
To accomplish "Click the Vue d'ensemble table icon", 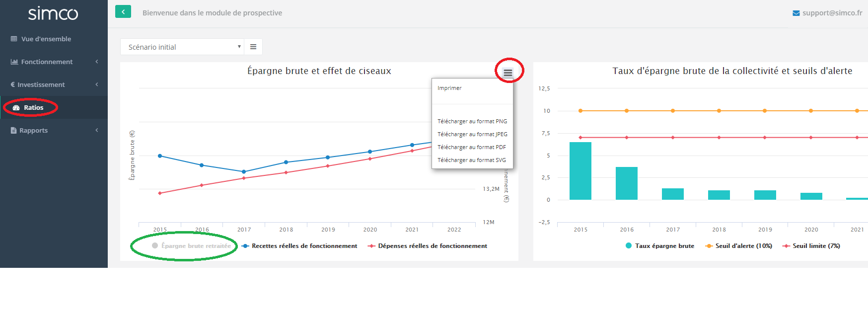I will coord(14,39).
